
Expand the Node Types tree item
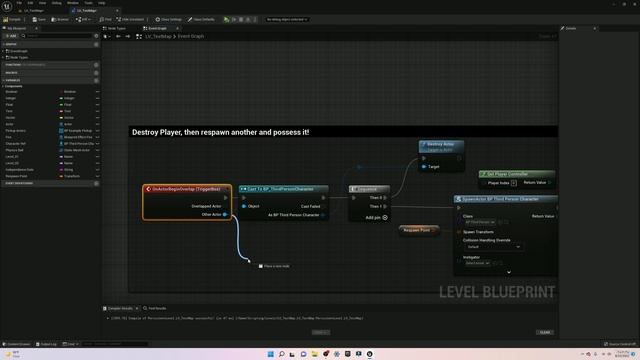pyautogui.click(x=4, y=58)
